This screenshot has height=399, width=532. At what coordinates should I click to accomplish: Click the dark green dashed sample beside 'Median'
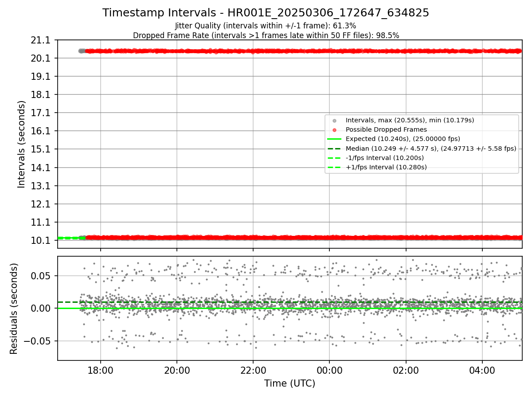click(x=334, y=149)
